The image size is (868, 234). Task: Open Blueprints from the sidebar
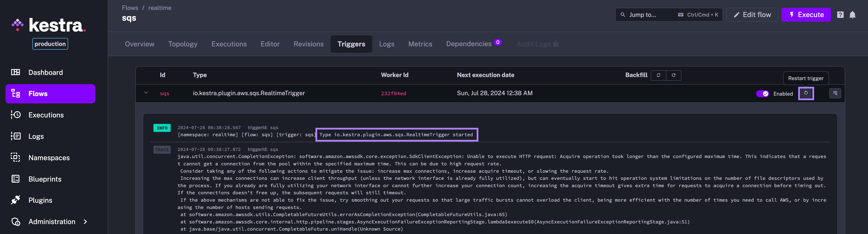[x=44, y=179]
